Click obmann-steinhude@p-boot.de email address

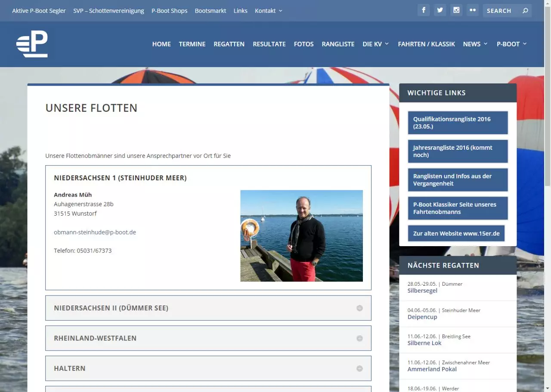(x=95, y=232)
